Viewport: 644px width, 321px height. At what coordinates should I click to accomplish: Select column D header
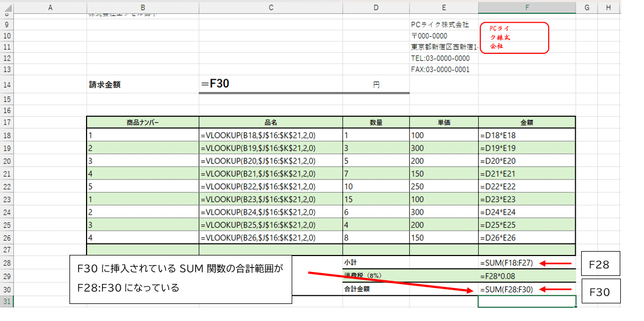376,7
